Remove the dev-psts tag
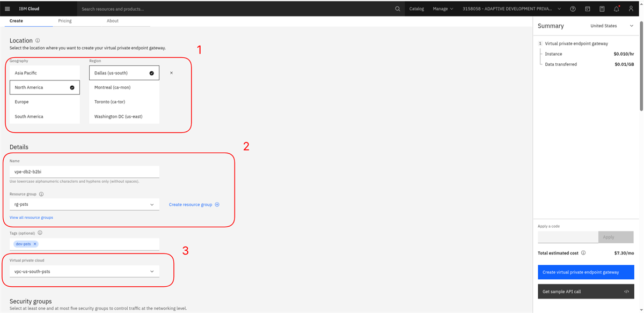 [35, 244]
